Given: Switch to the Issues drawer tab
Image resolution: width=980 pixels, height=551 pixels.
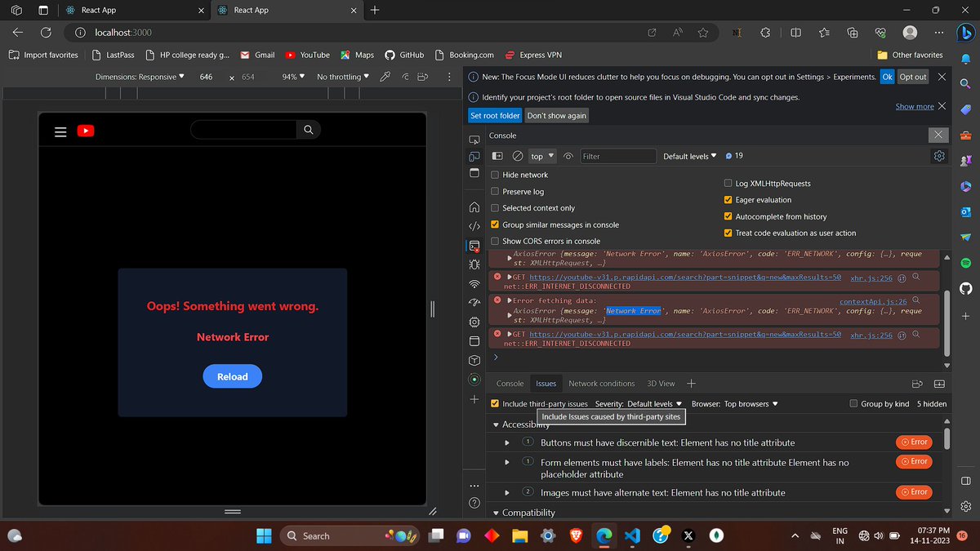Looking at the screenshot, I should click(546, 384).
